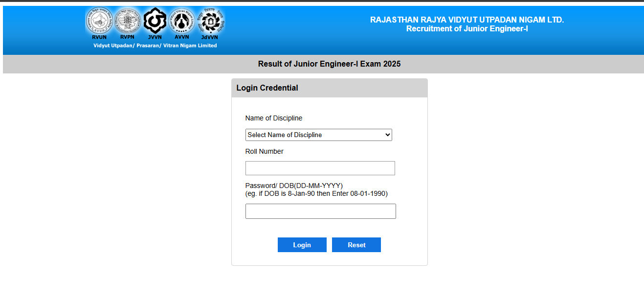Viewport: 644px width, 282px height.
Task: Focus the Password/DOB input field
Action: [x=320, y=211]
